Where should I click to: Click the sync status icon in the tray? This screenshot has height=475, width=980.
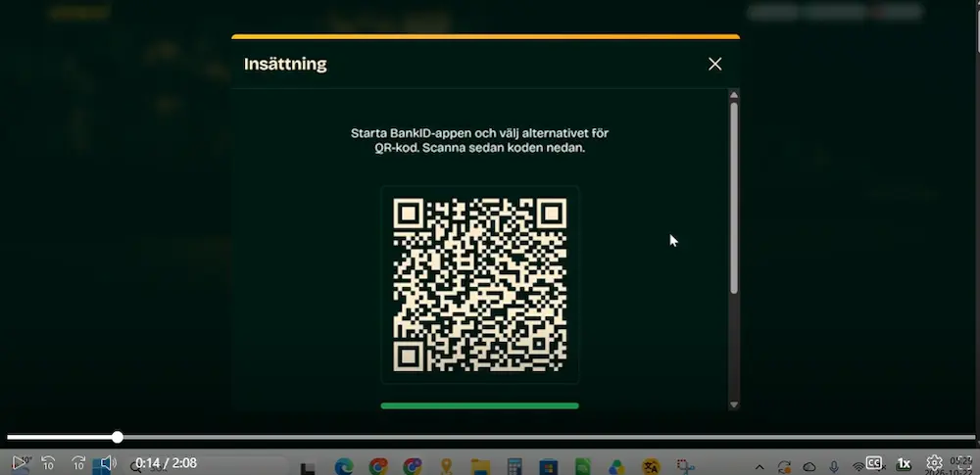coord(784,467)
